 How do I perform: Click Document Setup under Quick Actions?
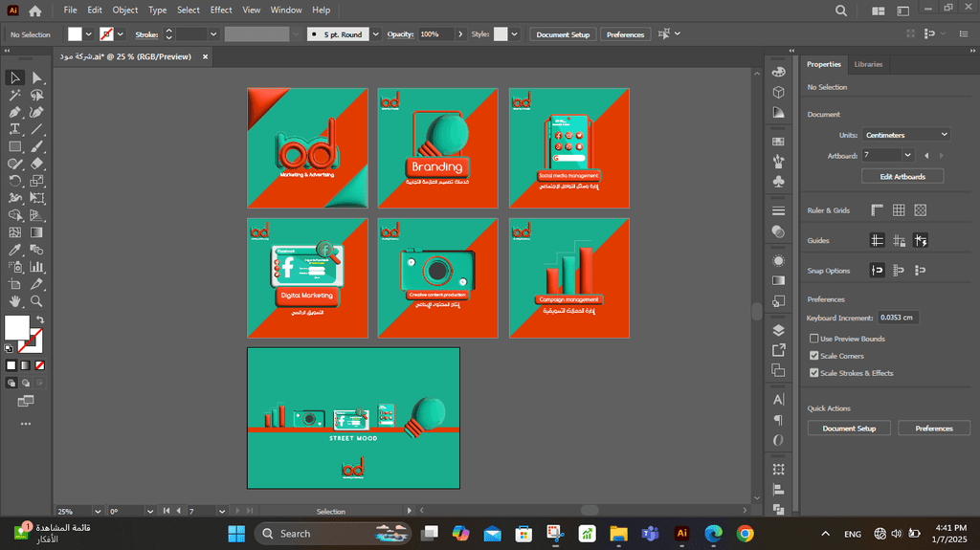849,429
